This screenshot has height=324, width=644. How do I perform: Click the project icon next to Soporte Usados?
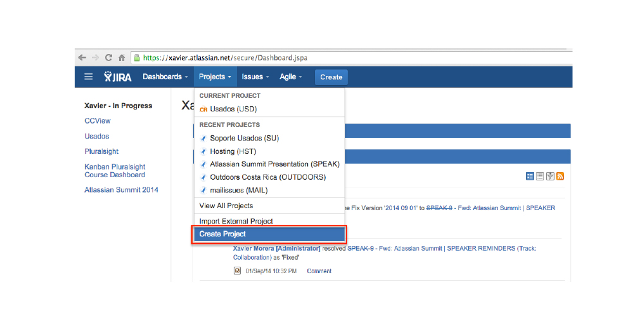pyautogui.click(x=204, y=138)
